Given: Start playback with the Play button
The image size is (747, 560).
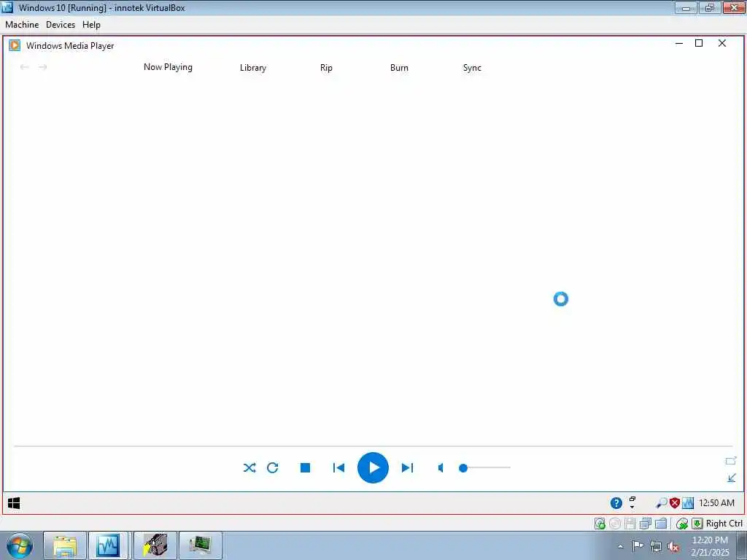Looking at the screenshot, I should 373,467.
